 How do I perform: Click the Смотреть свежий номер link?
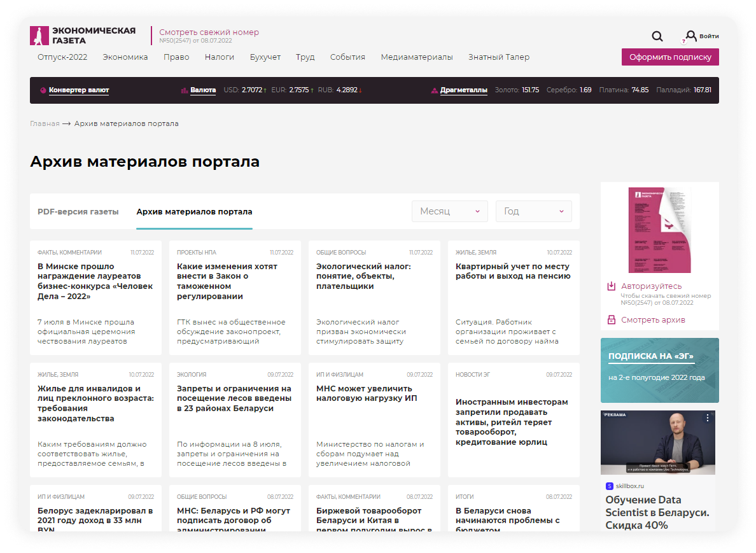(x=209, y=32)
